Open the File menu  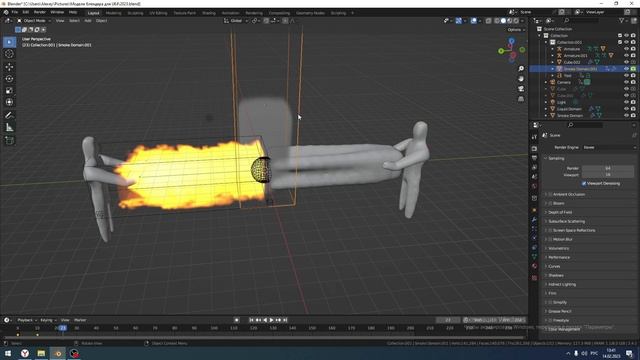click(15, 13)
